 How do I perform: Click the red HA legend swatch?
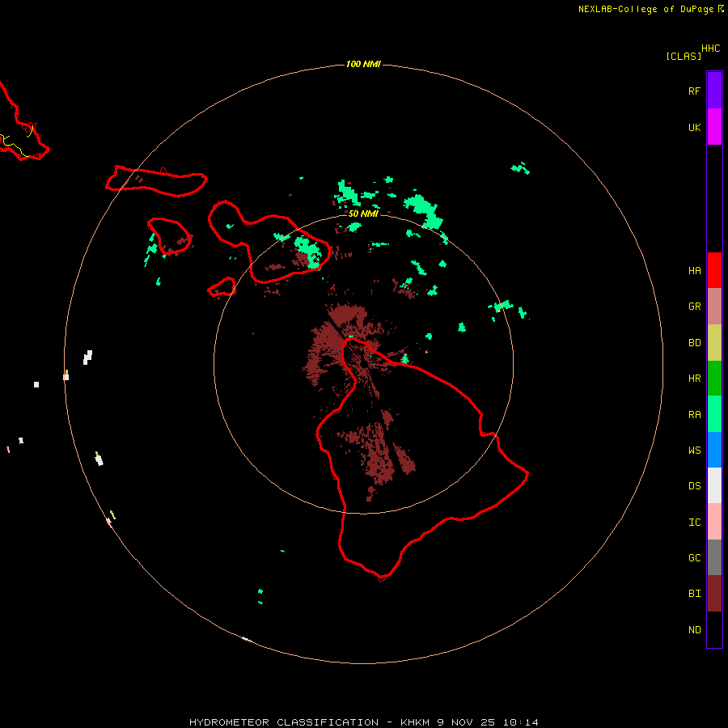click(x=714, y=270)
